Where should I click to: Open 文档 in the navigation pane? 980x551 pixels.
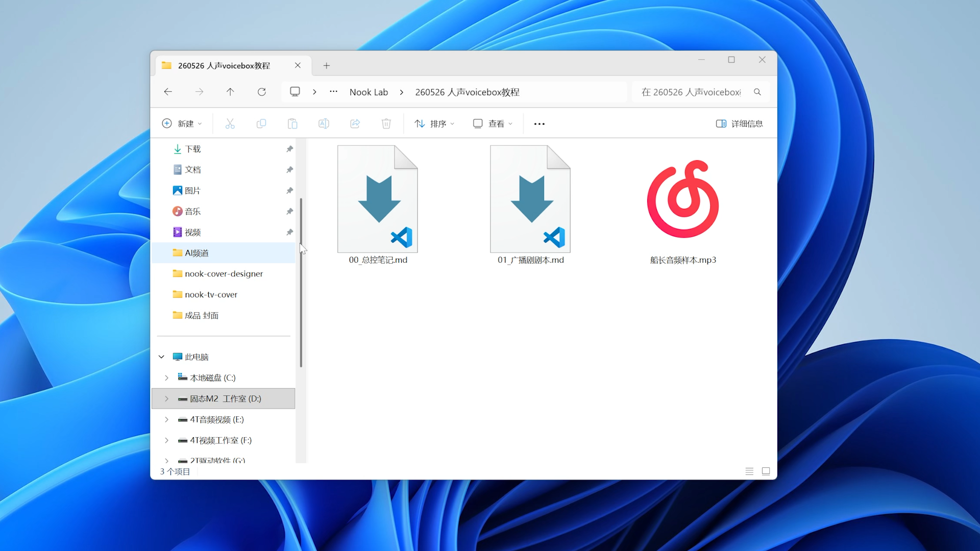coord(224,170)
